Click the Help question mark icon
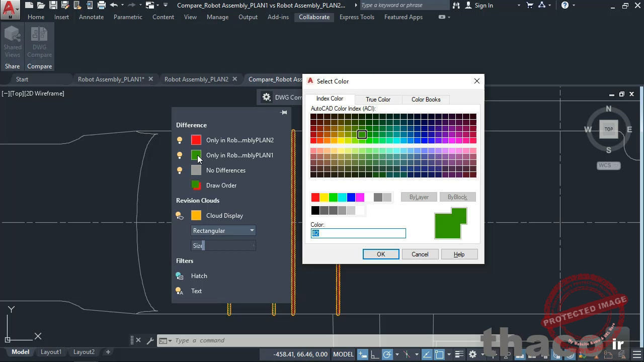The image size is (644, 362). coord(565,6)
